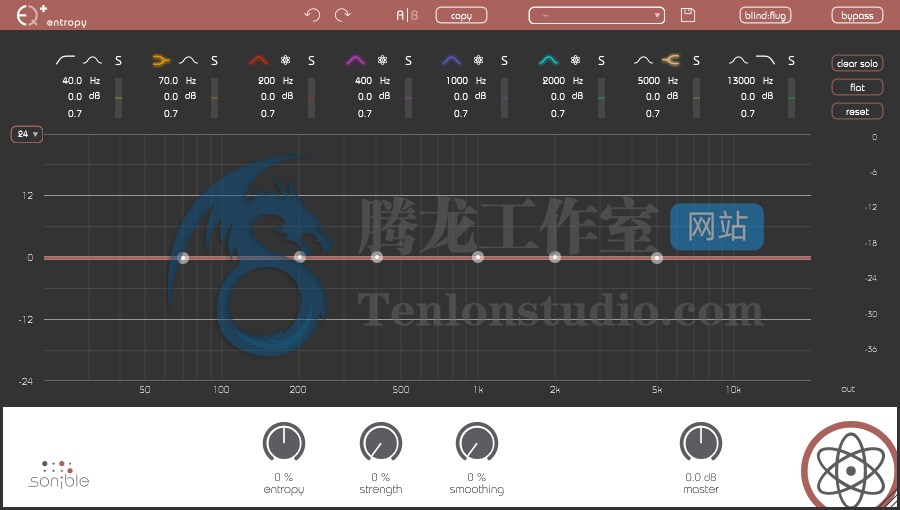This screenshot has height=510, width=900.
Task: Click the smoothing knob
Action: tap(476, 443)
